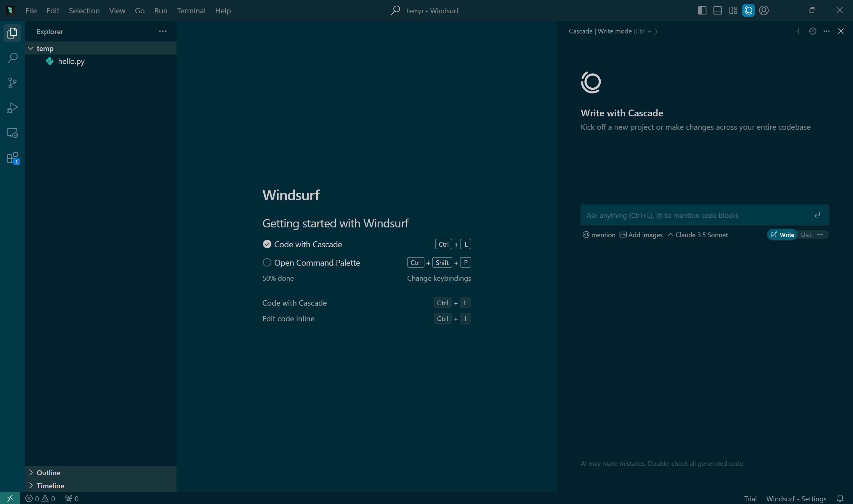
Task: Toggle the primary side bar layout icon
Action: pyautogui.click(x=702, y=11)
